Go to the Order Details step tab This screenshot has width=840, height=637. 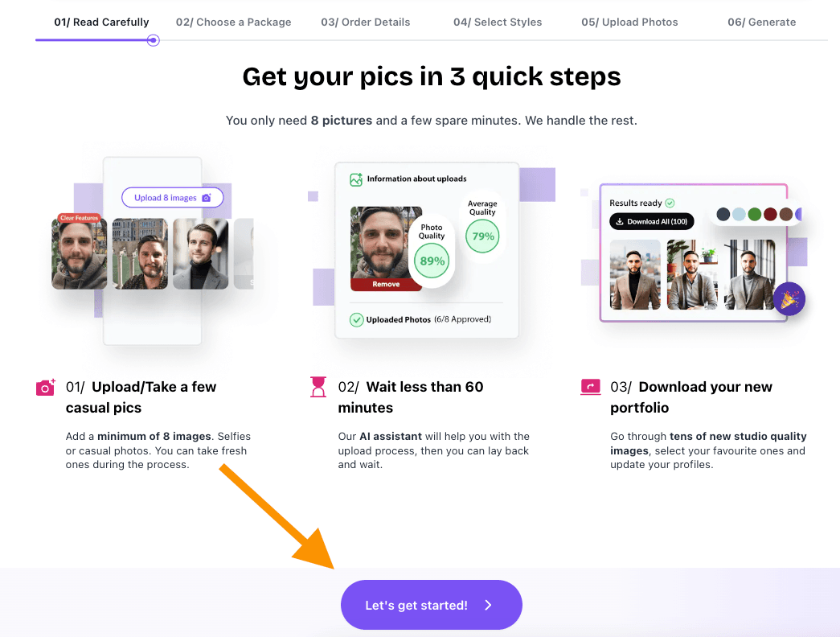(366, 22)
